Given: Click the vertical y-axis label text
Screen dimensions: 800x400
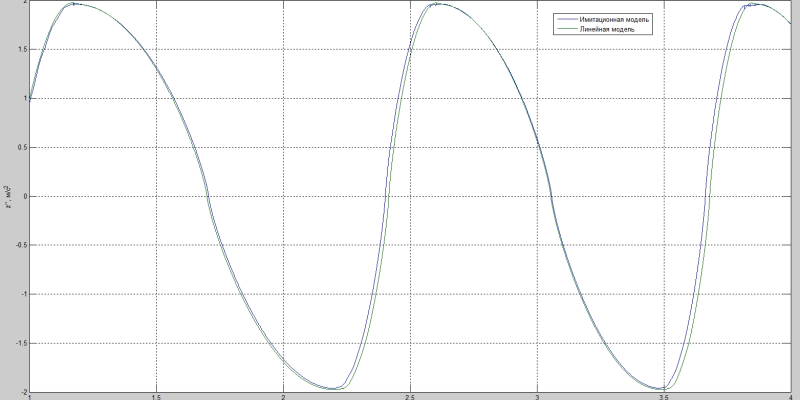Looking at the screenshot, I should 9,196.
